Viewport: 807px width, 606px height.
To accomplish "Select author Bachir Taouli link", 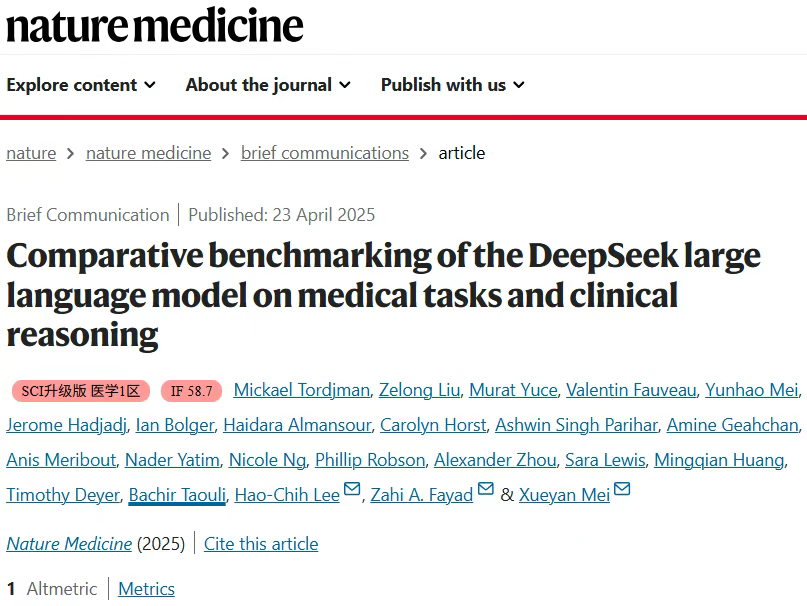I will (177, 495).
